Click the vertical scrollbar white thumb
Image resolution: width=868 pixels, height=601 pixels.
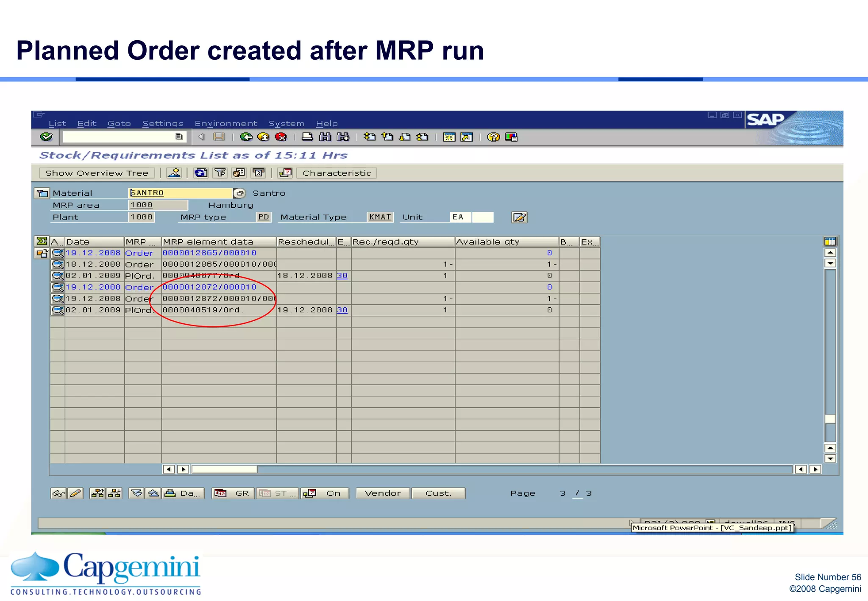830,419
